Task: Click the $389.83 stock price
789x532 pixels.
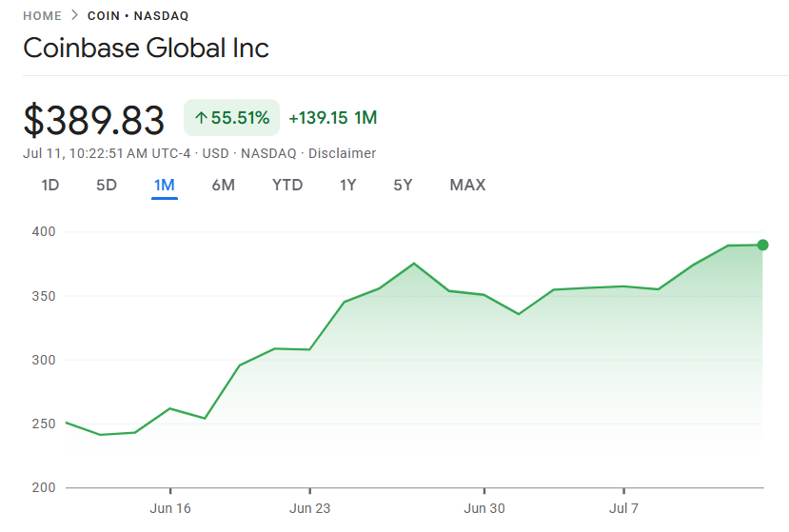Action: 94,120
